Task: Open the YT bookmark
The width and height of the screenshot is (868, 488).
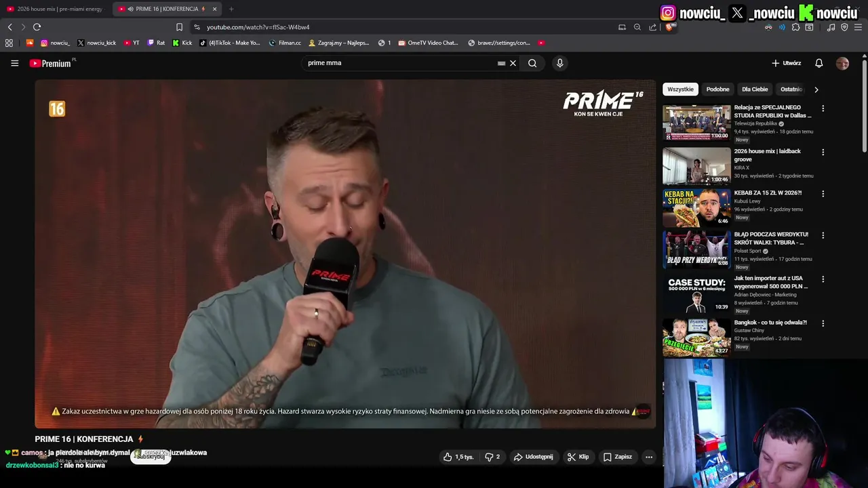Action: (x=132, y=43)
